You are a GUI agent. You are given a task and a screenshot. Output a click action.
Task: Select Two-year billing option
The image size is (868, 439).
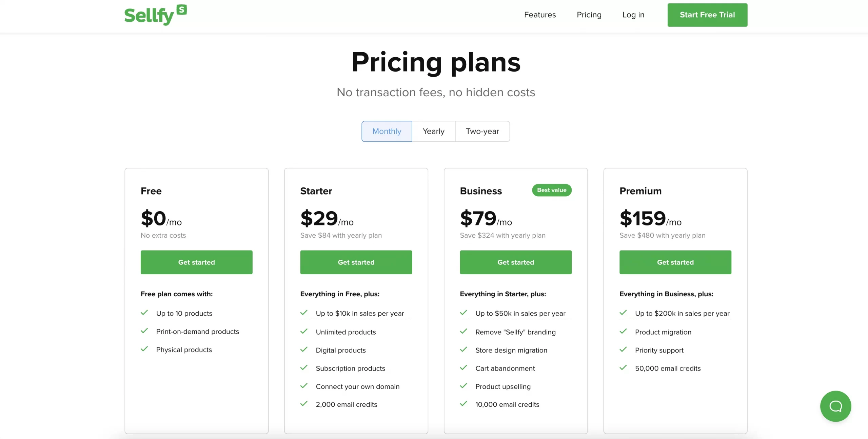pyautogui.click(x=482, y=131)
